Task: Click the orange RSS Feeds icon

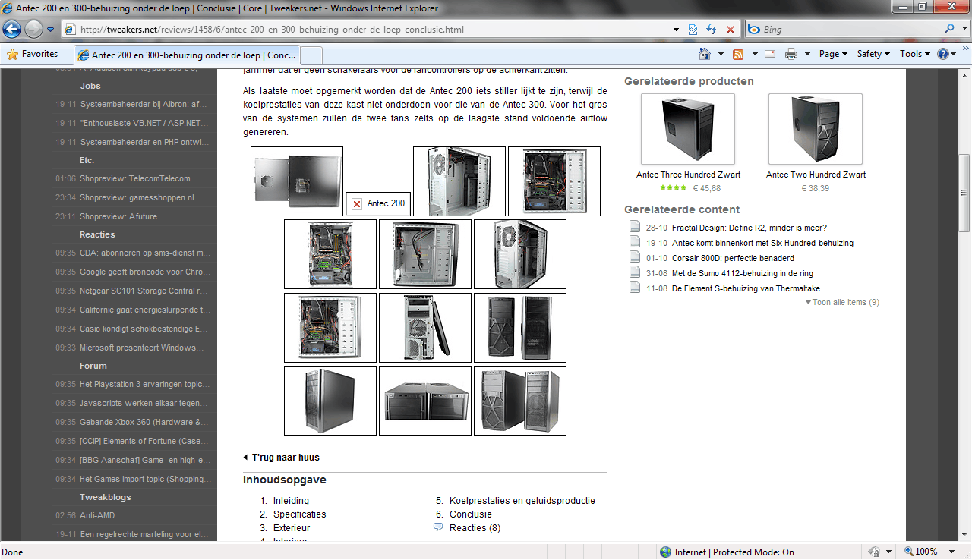Action: 738,54
